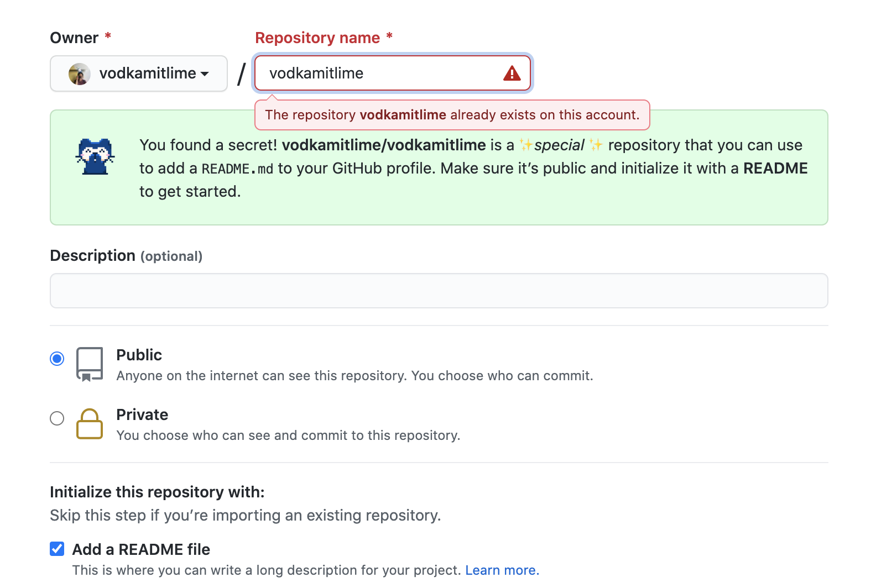876x588 pixels.
Task: Click the Skip this step instruction text
Action: 246,515
